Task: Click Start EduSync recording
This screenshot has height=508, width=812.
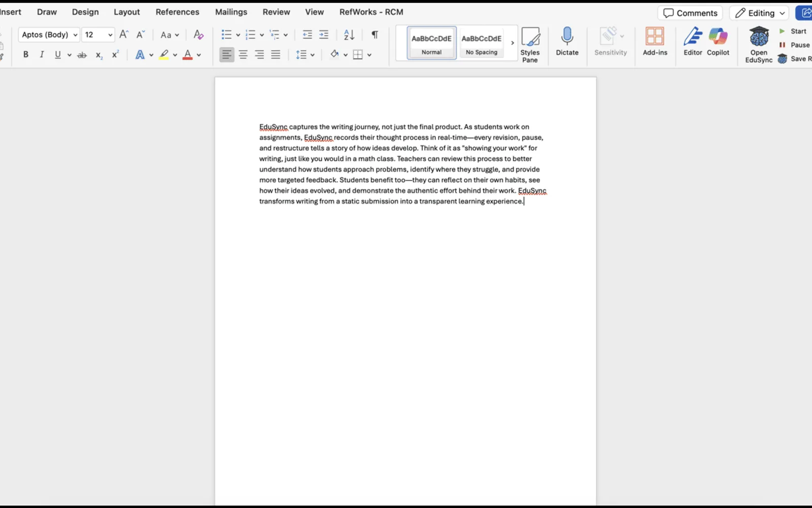Action: click(794, 31)
